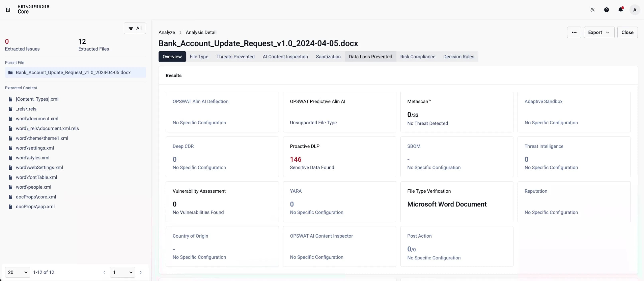Click the disconnected link status icon
The image size is (644, 281).
pyautogui.click(x=592, y=10)
